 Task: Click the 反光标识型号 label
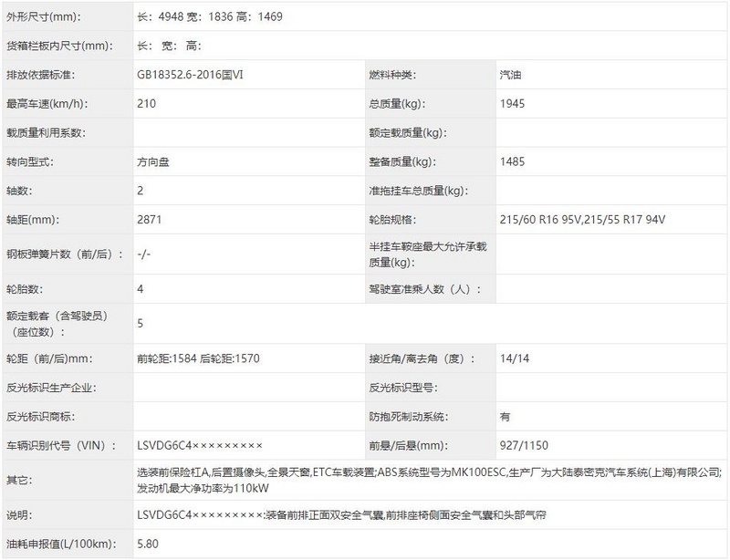tap(403, 388)
